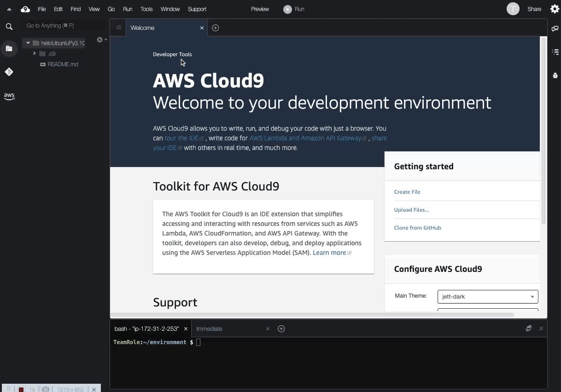The width and height of the screenshot is (561, 392).
Task: Expand the .c9 folder
Action: click(x=35, y=53)
